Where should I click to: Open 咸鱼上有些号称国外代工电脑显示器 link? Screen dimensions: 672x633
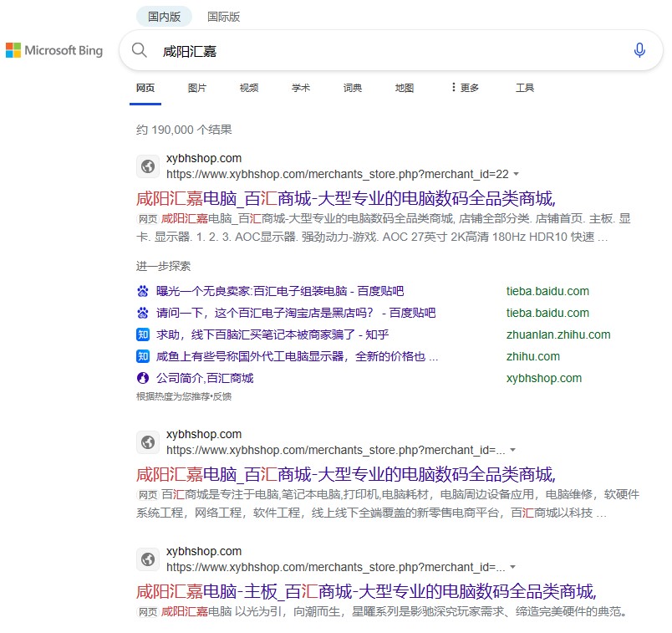pyautogui.click(x=297, y=356)
